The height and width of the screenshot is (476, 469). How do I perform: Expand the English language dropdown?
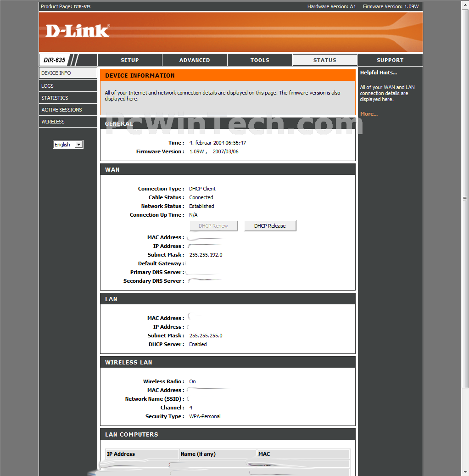coord(68,145)
